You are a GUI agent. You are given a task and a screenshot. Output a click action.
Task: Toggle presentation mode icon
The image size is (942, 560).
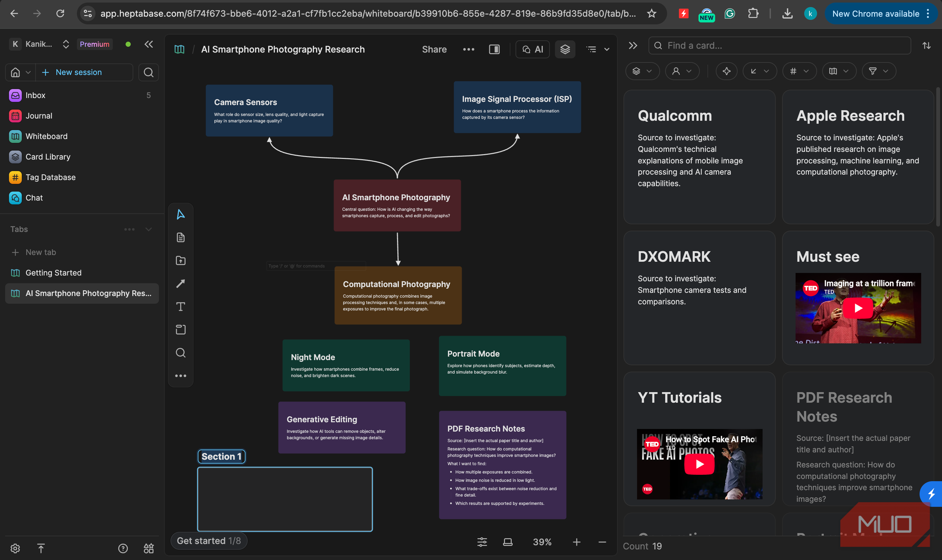[x=508, y=542]
